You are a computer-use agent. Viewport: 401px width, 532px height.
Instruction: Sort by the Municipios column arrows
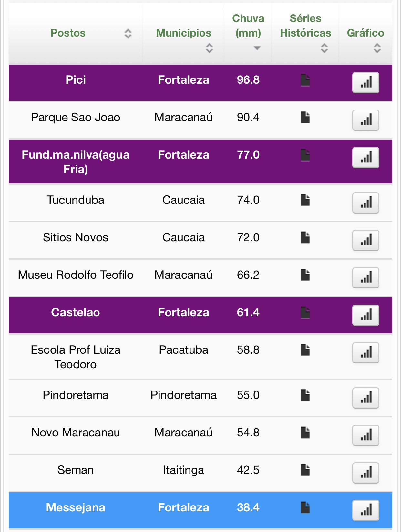(x=209, y=48)
